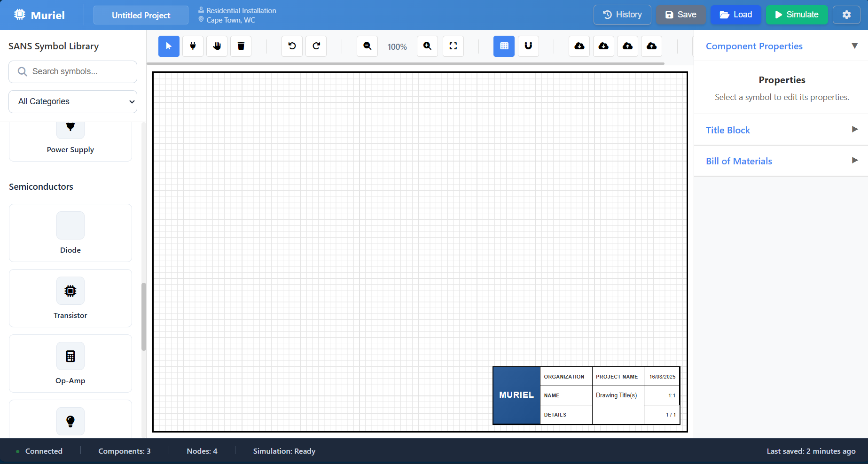The image size is (868, 464).
Task: Click the 1:1 scale cell
Action: click(x=662, y=395)
